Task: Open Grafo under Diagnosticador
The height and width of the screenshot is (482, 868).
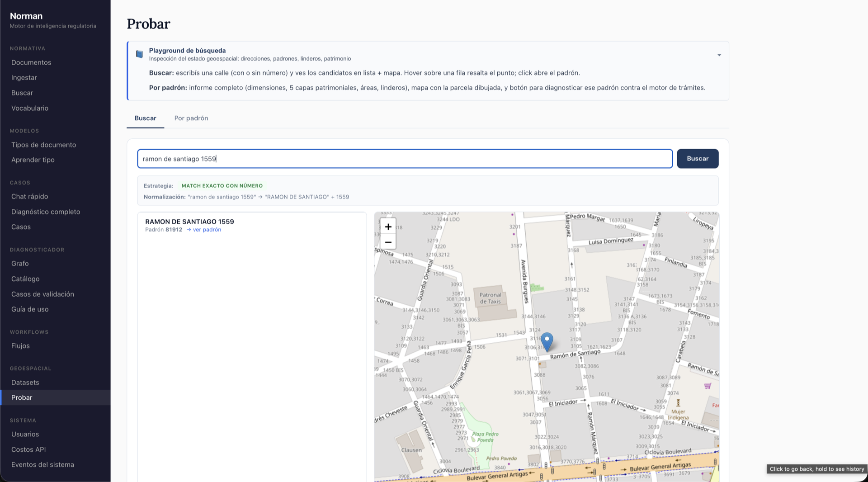Action: click(x=20, y=264)
